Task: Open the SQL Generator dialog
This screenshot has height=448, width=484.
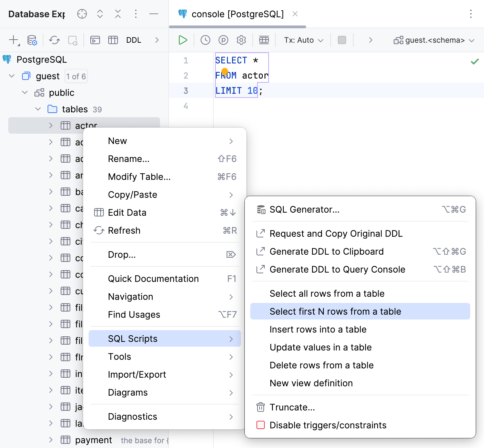Action: (304, 210)
